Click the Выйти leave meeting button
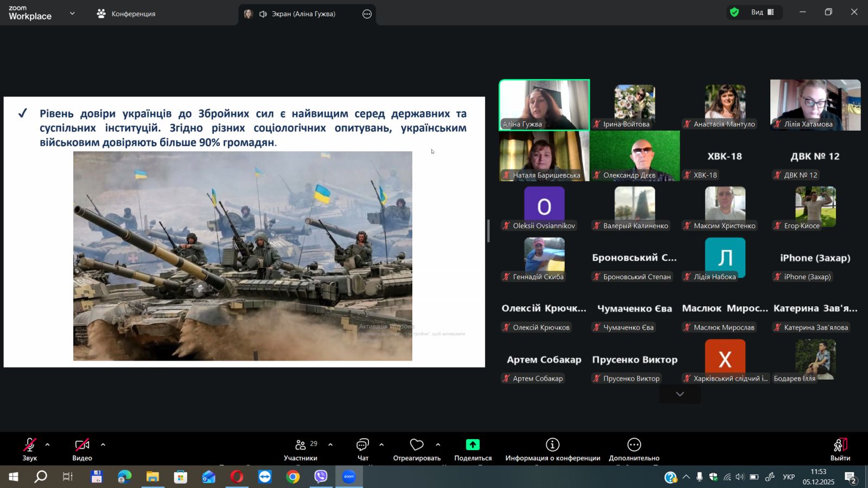 coord(840,450)
